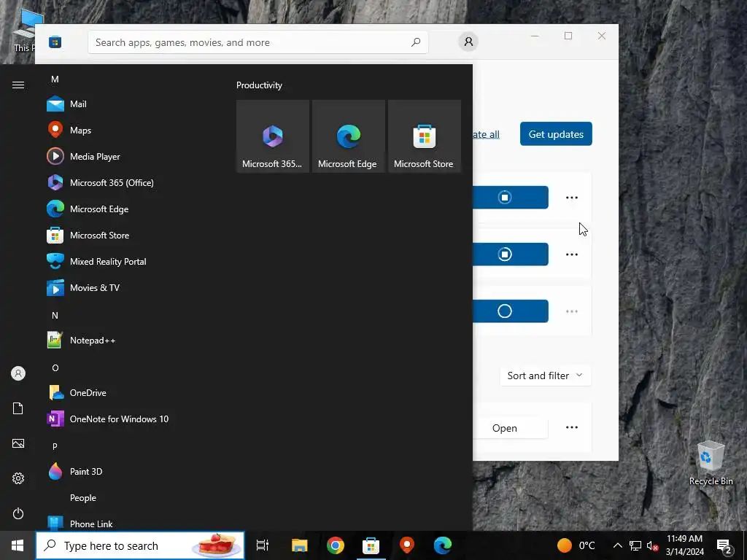The image size is (747, 560).
Task: Show hidden system tray icons
Action: point(617,545)
